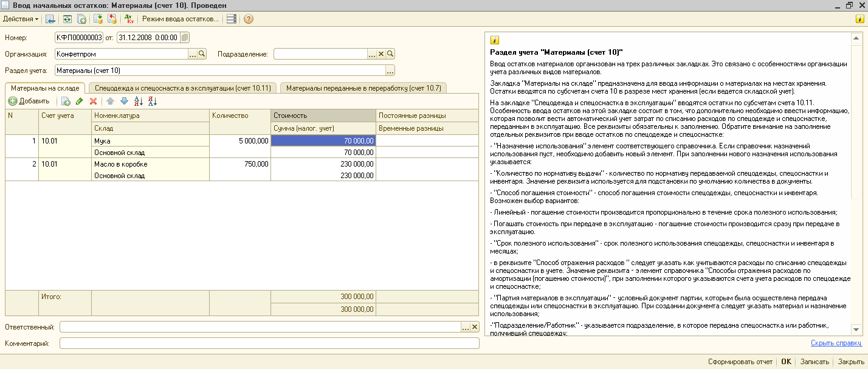868x369 pixels.
Task: Click into the Комментарий input field
Action: click(x=269, y=343)
